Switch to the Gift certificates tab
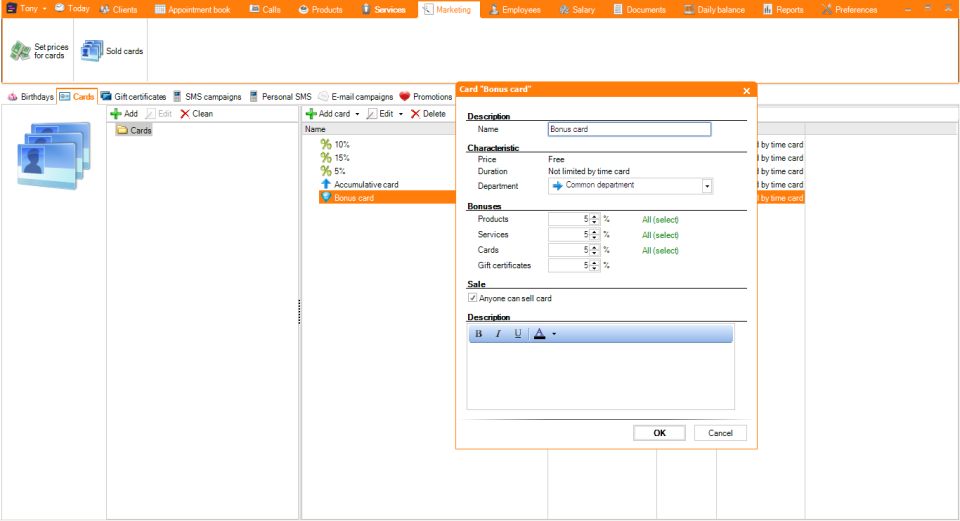This screenshot has height=521, width=960. coord(133,97)
